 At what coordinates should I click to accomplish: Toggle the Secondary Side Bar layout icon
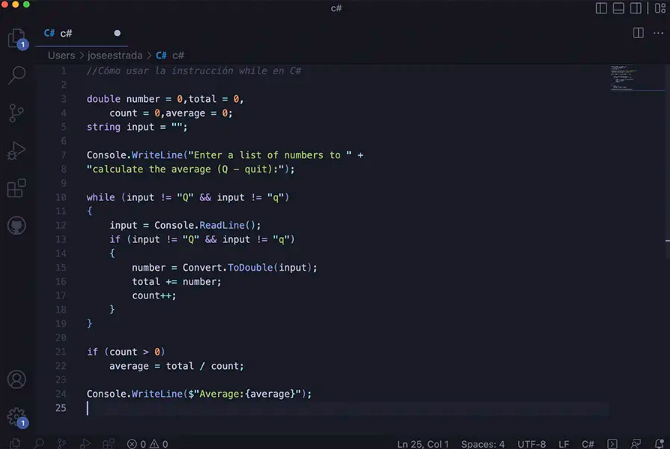tap(635, 8)
